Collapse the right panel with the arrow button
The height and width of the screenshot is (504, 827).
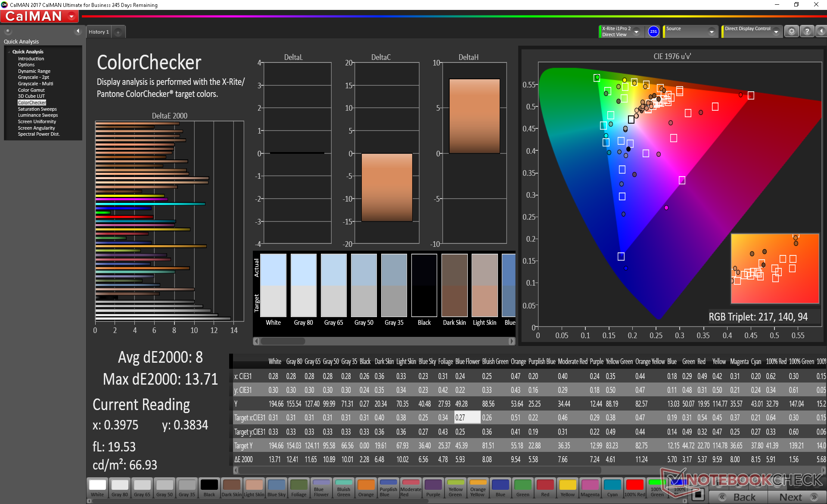tap(821, 31)
